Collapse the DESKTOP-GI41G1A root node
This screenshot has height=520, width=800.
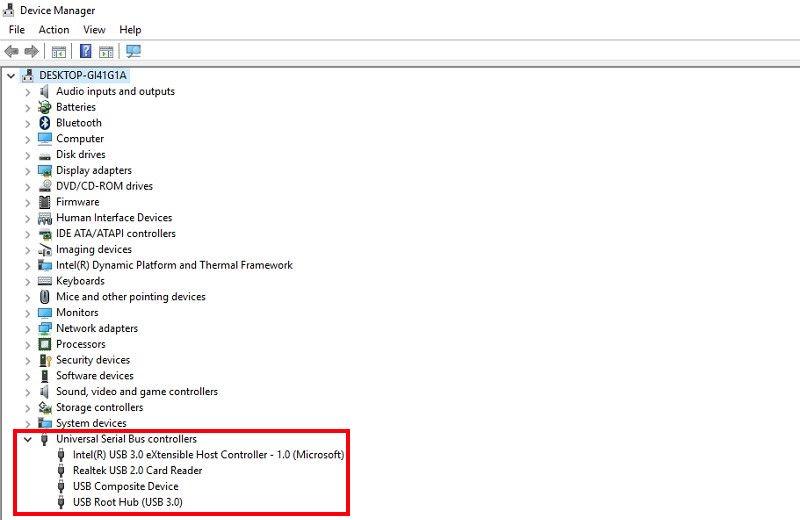(11, 76)
